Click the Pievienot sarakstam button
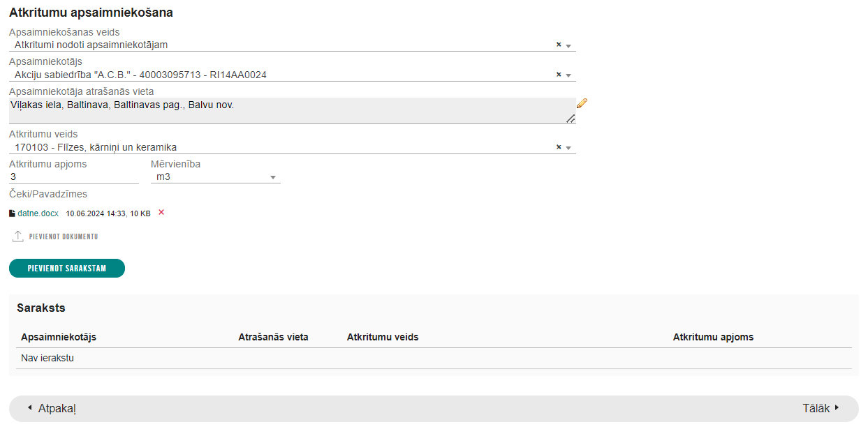 click(x=67, y=268)
